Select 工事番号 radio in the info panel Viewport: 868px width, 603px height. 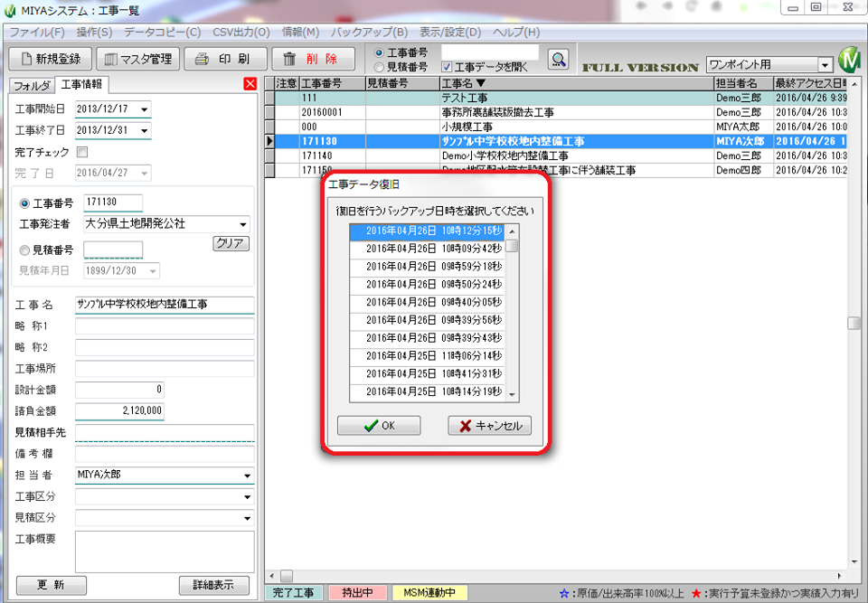coord(24,203)
